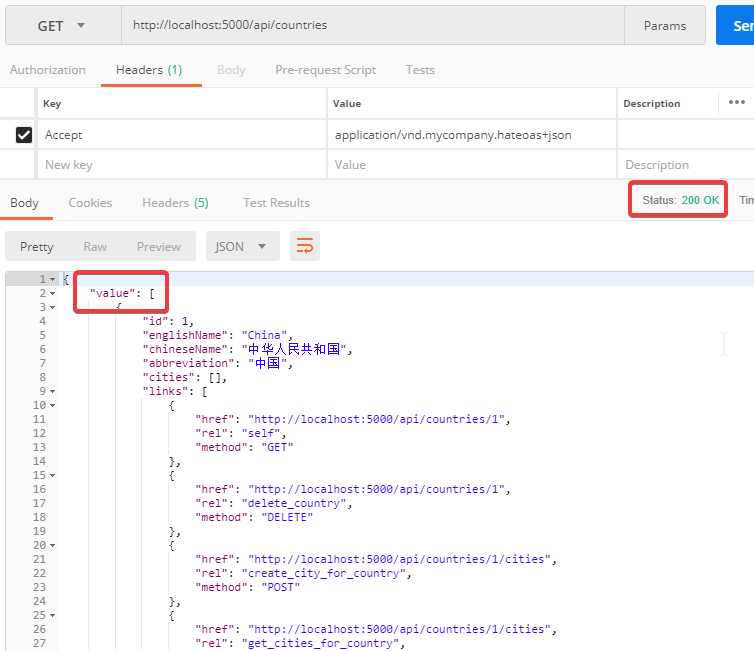The height and width of the screenshot is (651, 754).
Task: Click the New key input field
Action: [x=180, y=165]
